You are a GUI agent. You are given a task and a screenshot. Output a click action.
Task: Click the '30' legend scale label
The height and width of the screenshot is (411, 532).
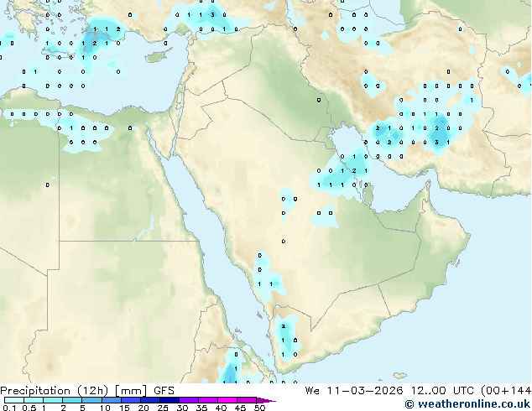click(x=182, y=408)
